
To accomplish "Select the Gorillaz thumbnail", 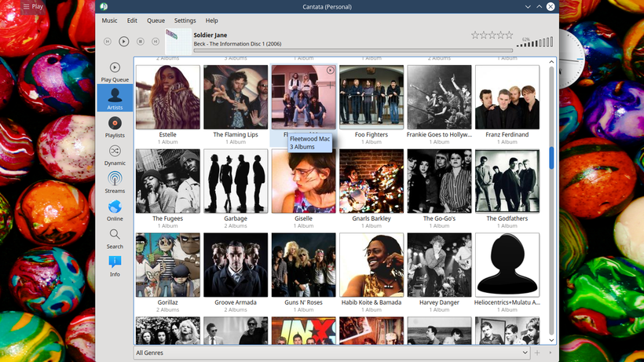I will tap(167, 265).
